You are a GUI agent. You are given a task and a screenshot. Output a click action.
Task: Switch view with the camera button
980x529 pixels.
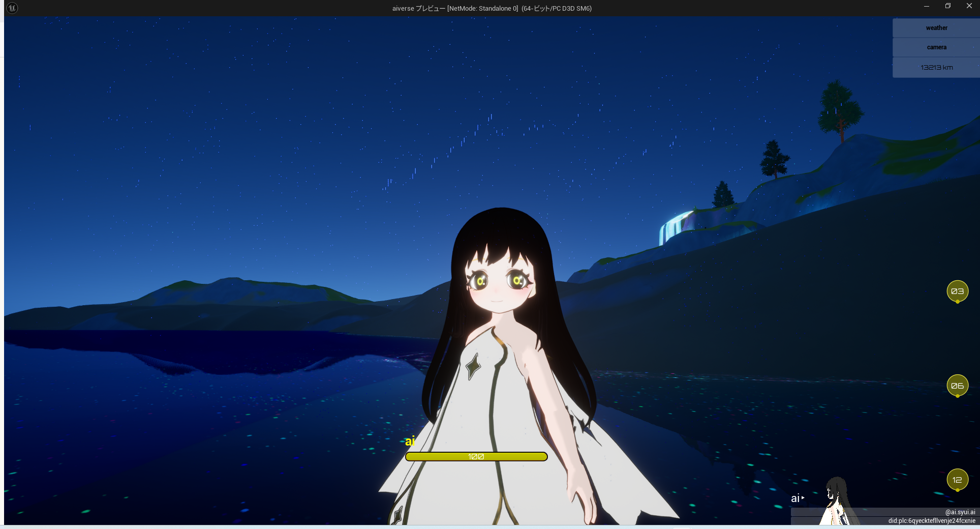coord(936,47)
